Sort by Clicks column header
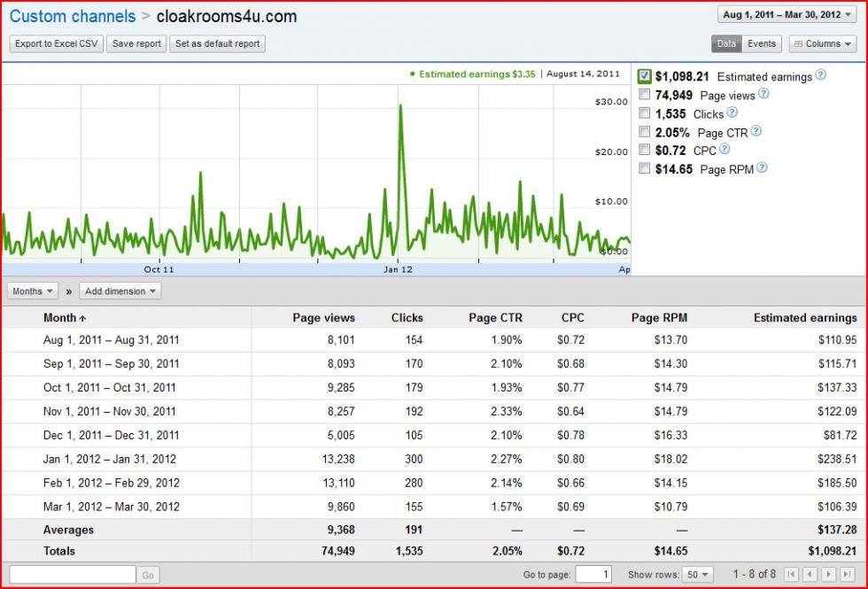The height and width of the screenshot is (589, 868). pyautogui.click(x=407, y=318)
